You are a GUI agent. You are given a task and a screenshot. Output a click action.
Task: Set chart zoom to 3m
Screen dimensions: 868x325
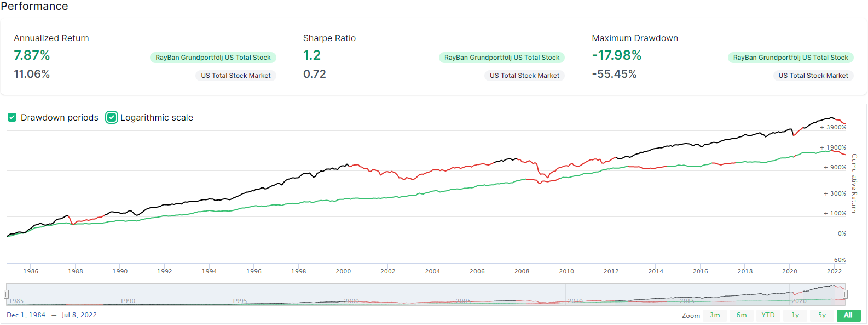715,315
